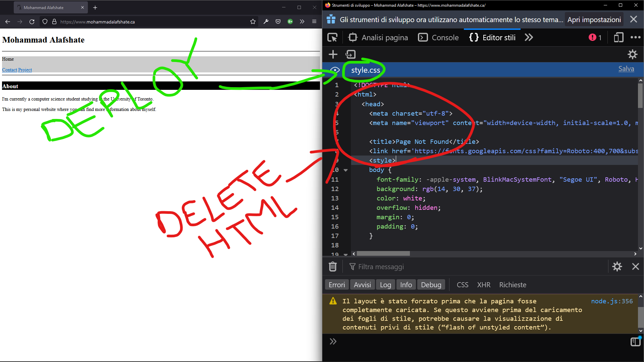
Task: Select the Editor stili tab
Action: point(492,38)
